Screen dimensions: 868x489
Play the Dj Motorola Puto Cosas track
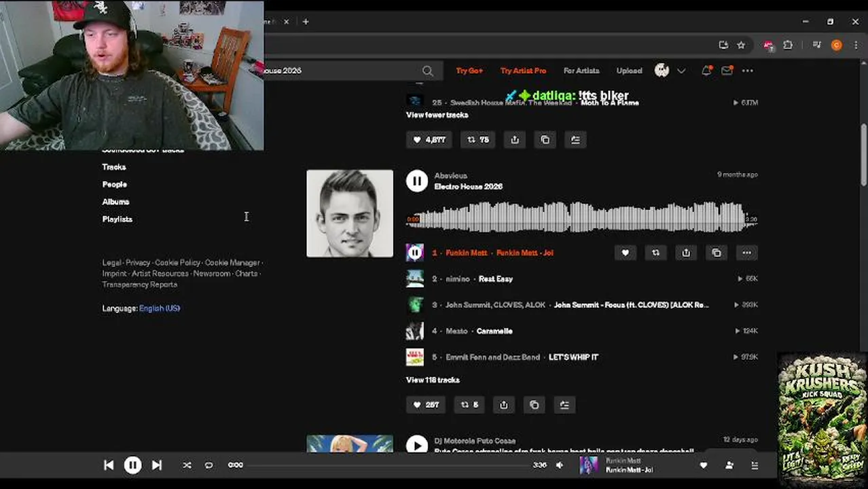tap(417, 445)
